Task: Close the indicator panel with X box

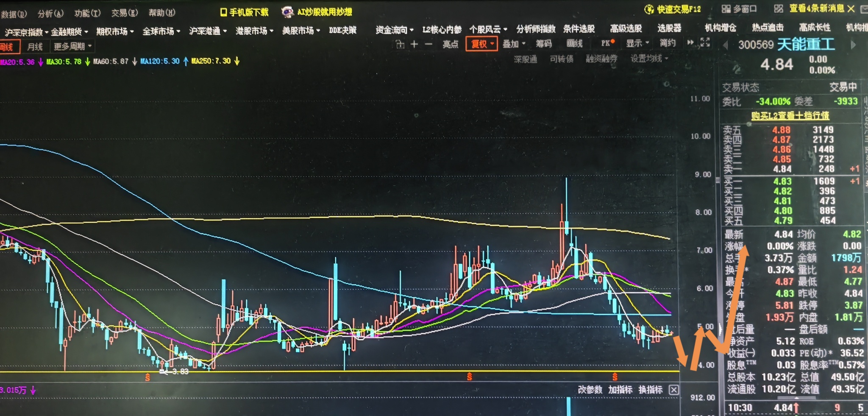Action: [x=673, y=390]
